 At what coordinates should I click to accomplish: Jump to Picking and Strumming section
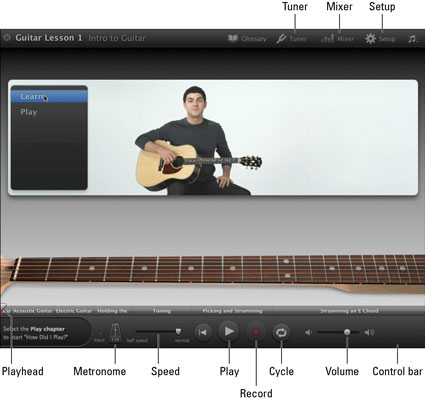[232, 311]
